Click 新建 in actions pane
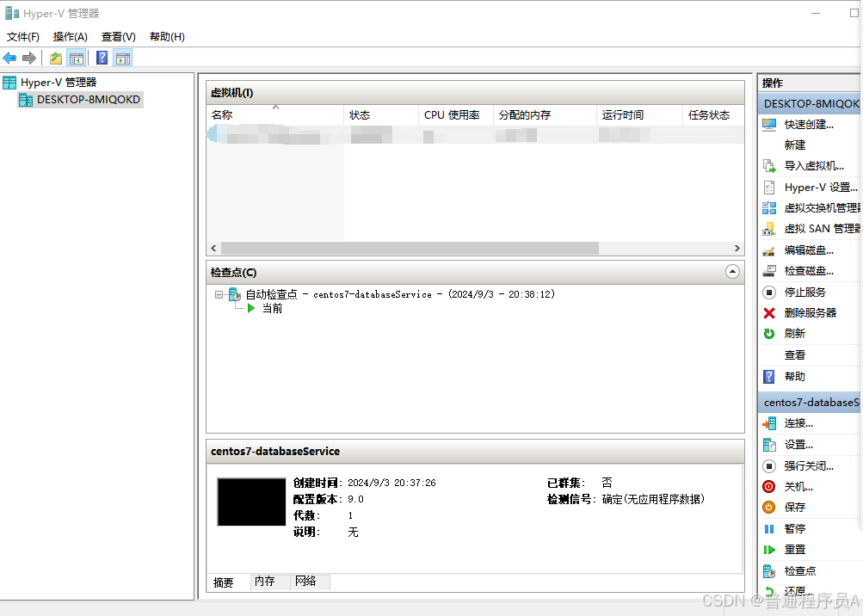The image size is (863, 616). coord(795,145)
